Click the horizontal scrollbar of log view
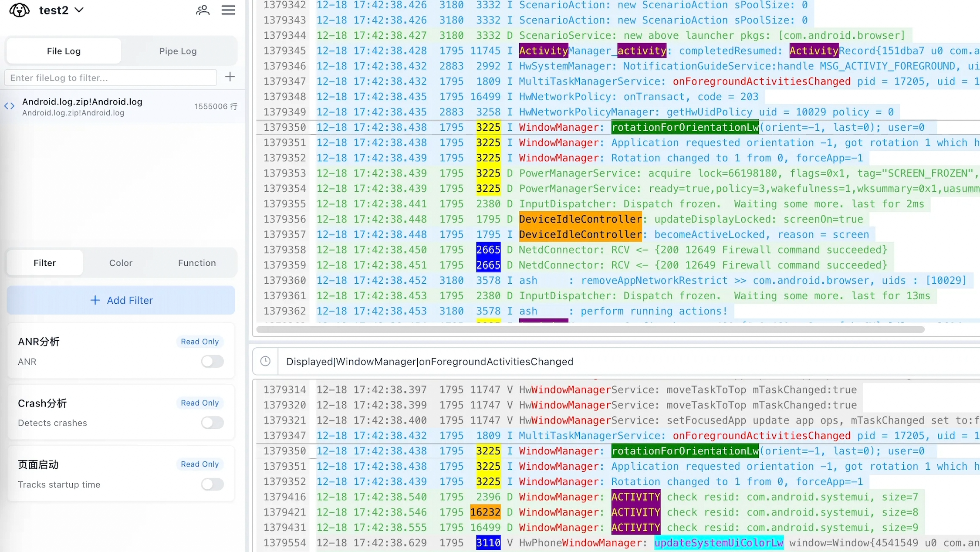This screenshot has height=552, width=980. pos(590,329)
